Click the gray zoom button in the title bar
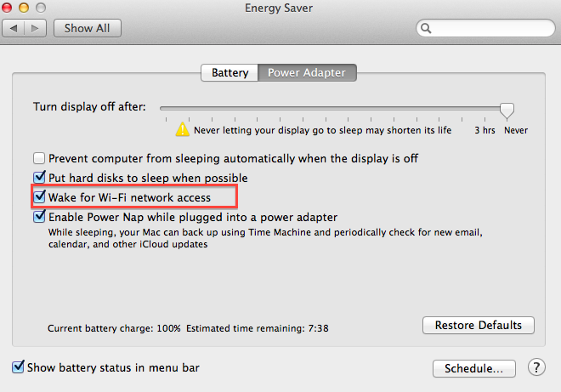 (x=41, y=8)
